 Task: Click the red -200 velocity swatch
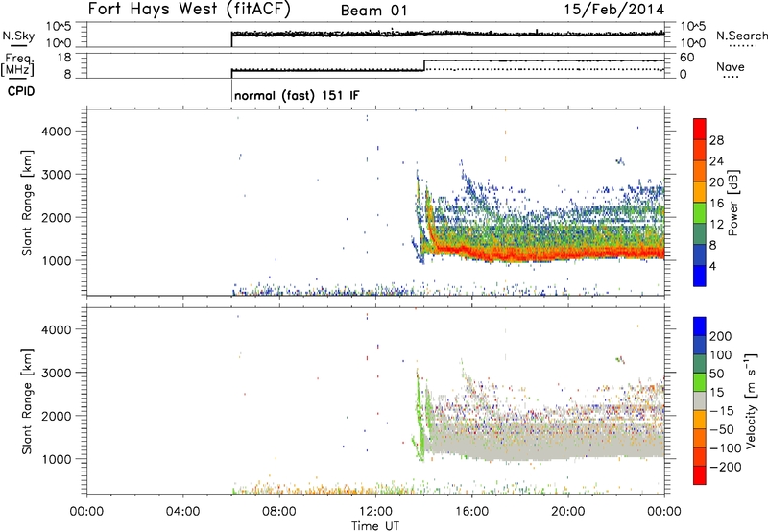tap(700, 475)
